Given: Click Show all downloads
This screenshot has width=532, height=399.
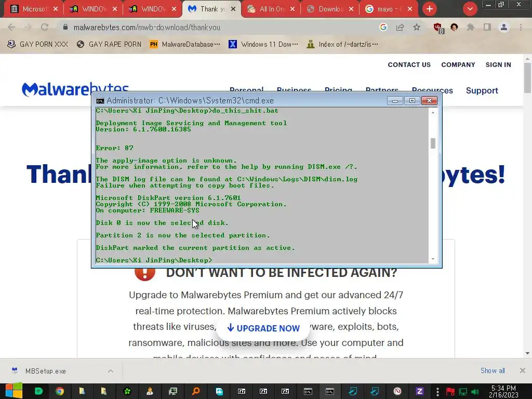Looking at the screenshot, I should (x=493, y=371).
